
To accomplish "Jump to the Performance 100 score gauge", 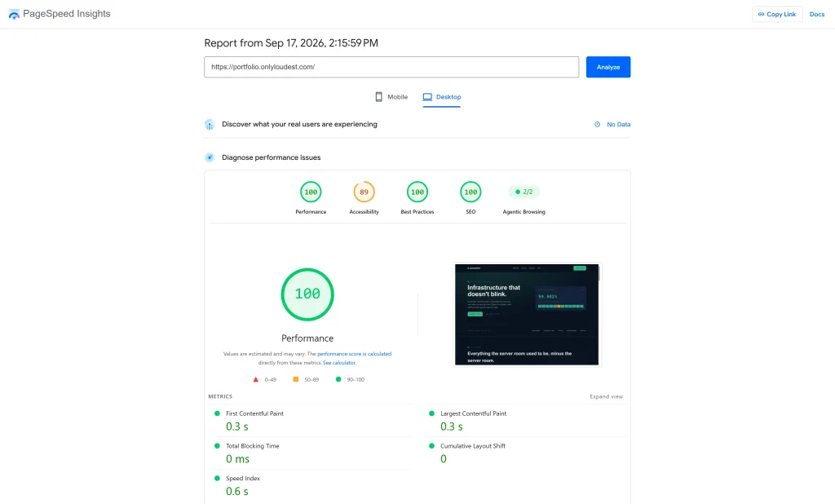I will [311, 192].
